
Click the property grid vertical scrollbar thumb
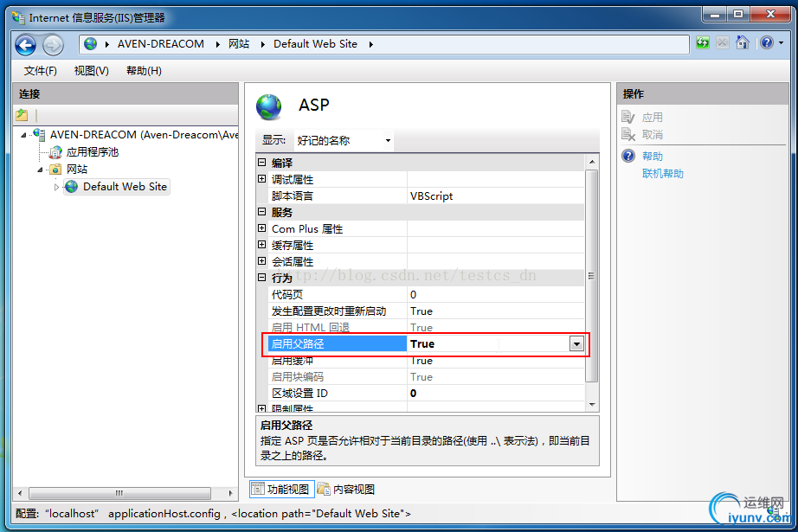pos(591,276)
